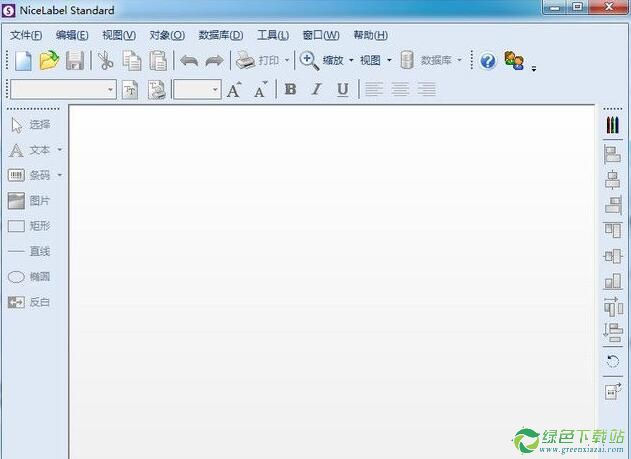Screen dimensions: 631x459
Task: Align objects to bottom edge
Action: click(612, 281)
